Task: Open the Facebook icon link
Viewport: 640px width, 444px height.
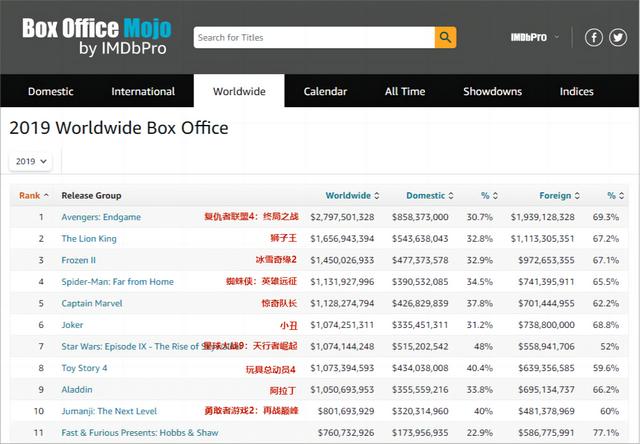Action: coord(593,38)
